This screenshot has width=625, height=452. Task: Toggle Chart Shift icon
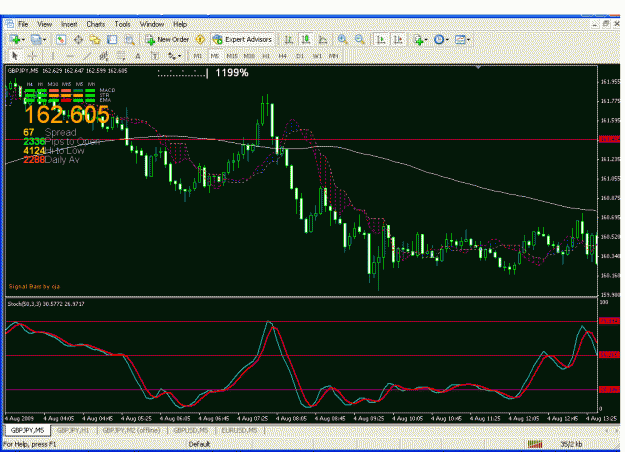tap(398, 39)
